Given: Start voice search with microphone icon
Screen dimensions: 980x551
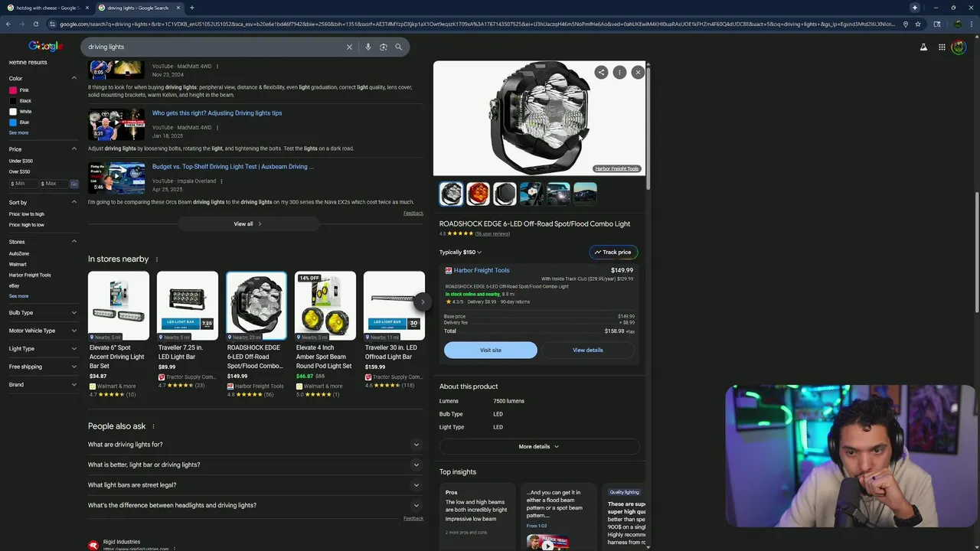Looking at the screenshot, I should click(367, 47).
